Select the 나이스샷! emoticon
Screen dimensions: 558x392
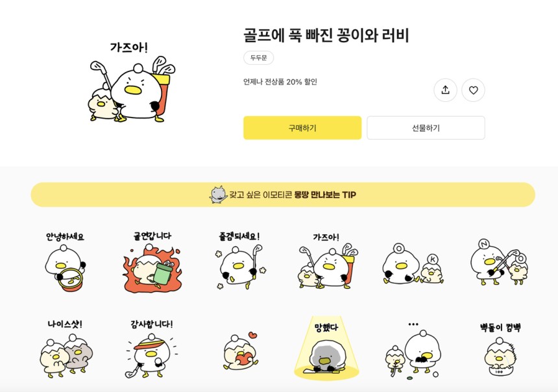[65, 349]
